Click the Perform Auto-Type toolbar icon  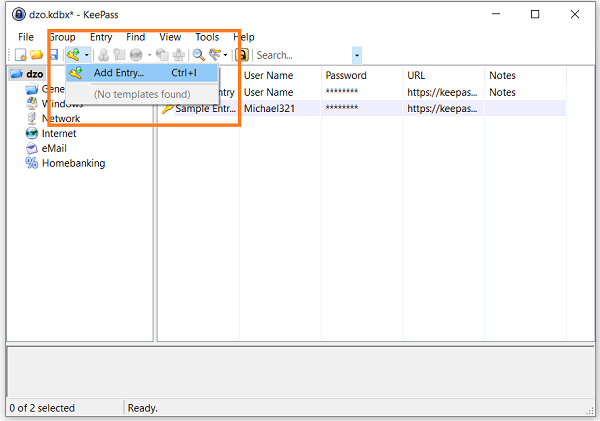[179, 55]
